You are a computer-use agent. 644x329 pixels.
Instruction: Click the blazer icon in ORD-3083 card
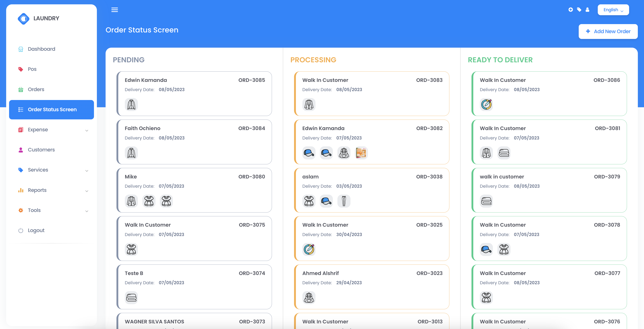click(309, 104)
